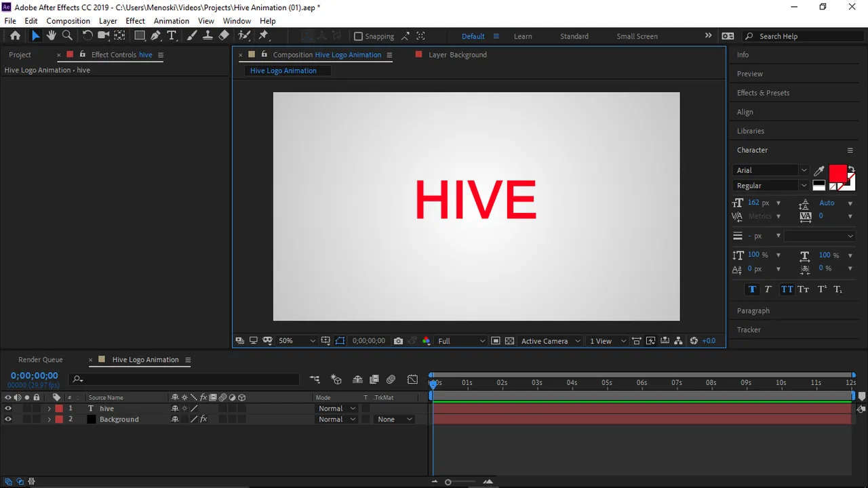Select the Horizontal Type tool
Viewport: 868px width, 488px height.
172,36
